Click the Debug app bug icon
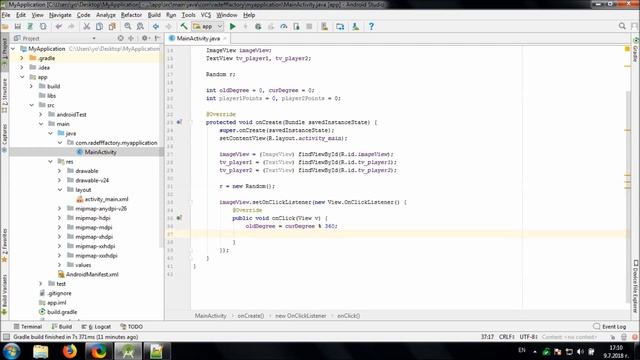640x360 pixels. [258, 27]
